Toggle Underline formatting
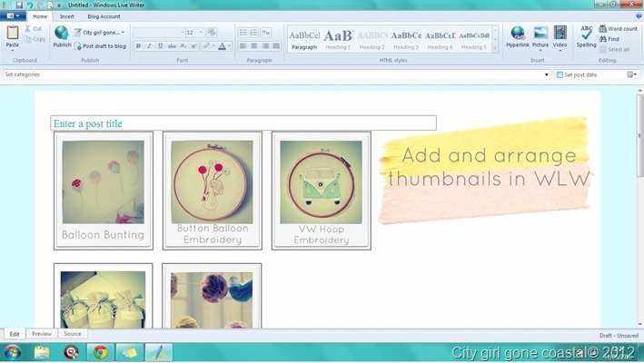 click(160, 46)
